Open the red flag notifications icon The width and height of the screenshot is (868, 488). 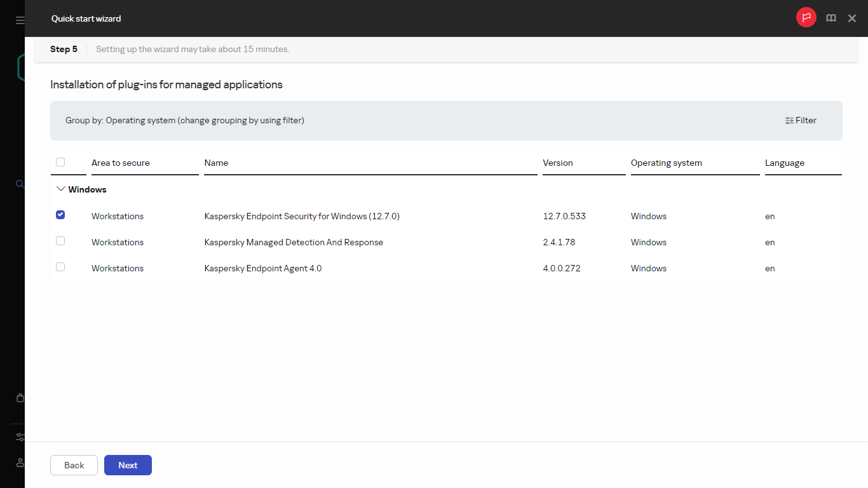(x=806, y=18)
